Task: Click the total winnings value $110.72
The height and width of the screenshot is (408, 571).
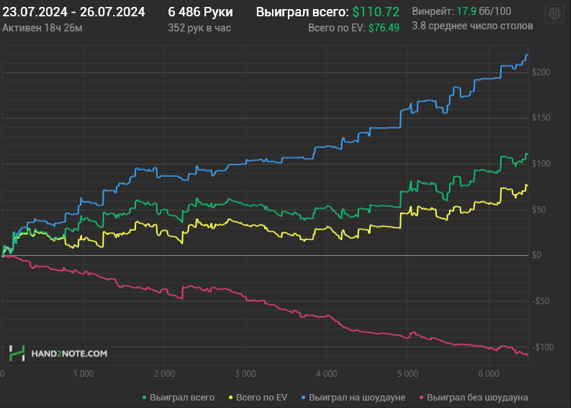Action: [x=376, y=12]
